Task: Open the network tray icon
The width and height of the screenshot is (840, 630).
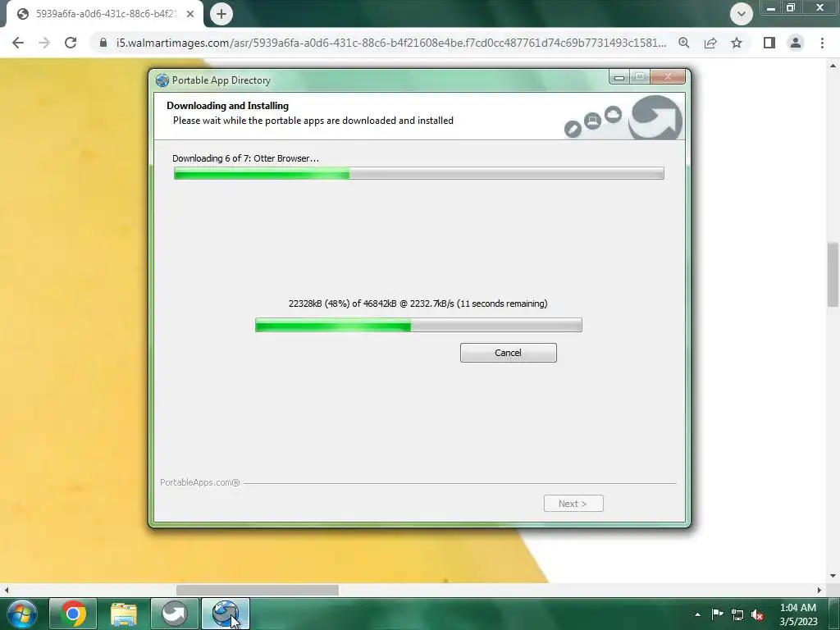Action: [737, 614]
